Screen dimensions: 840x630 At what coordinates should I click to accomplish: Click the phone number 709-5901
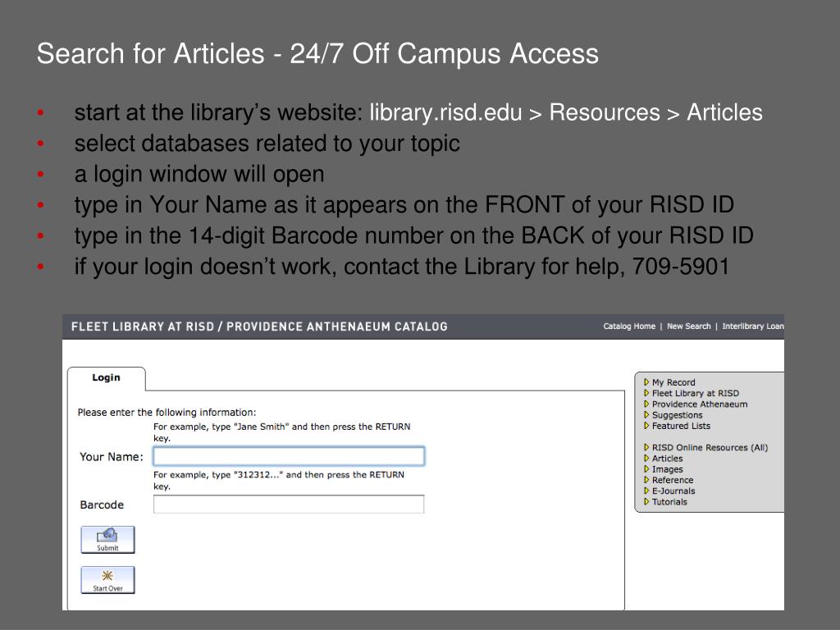[680, 267]
